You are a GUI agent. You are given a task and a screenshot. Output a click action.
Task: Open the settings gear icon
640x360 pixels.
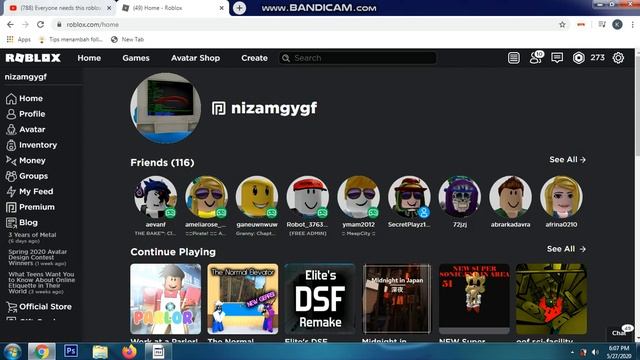(618, 58)
